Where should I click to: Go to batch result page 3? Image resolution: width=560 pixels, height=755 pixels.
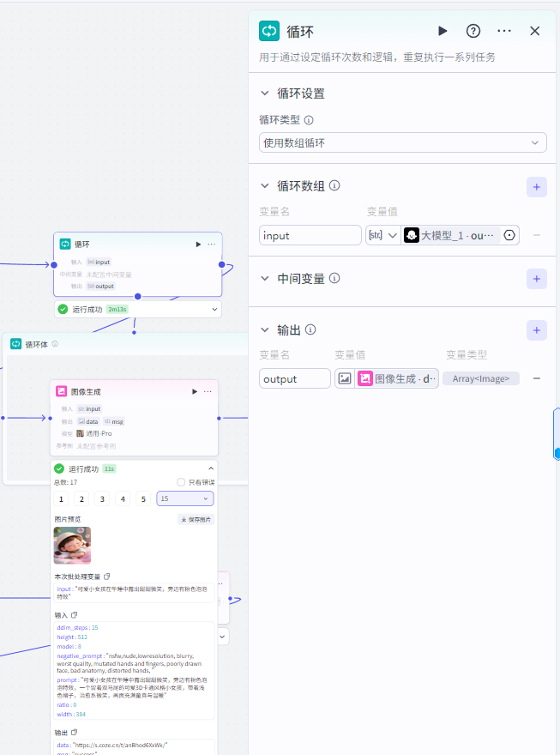(102, 498)
